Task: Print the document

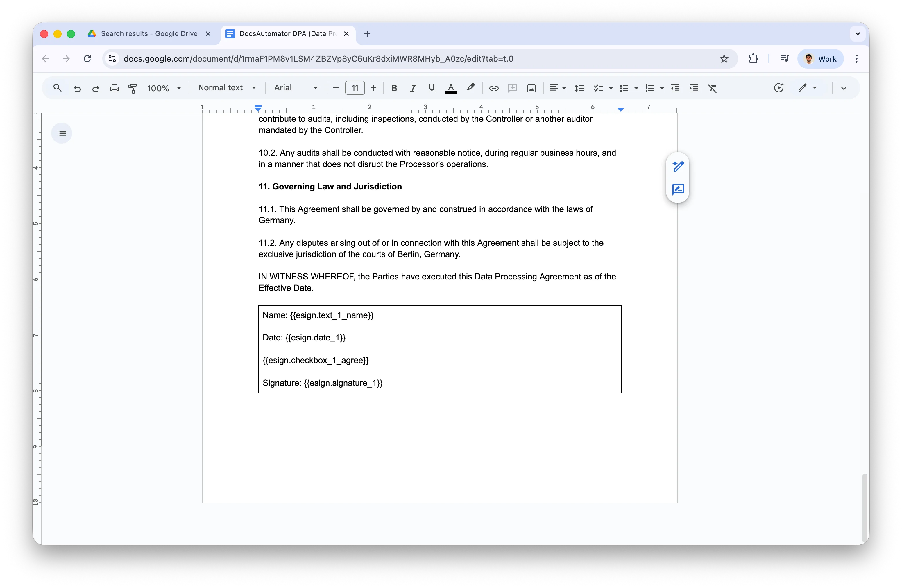Action: tap(114, 88)
